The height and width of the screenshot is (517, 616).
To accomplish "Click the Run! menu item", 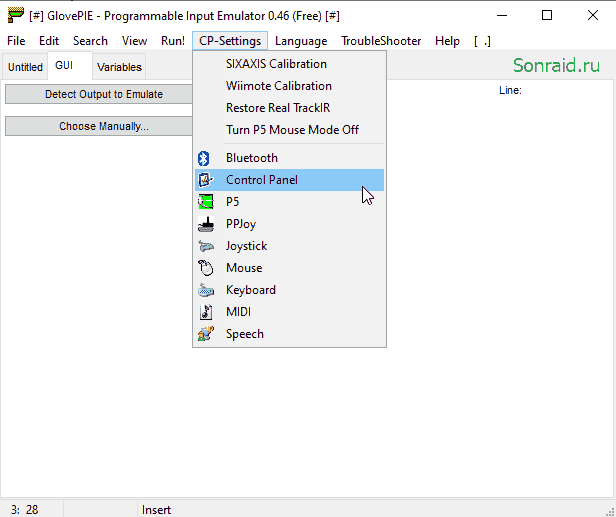I will pos(173,41).
